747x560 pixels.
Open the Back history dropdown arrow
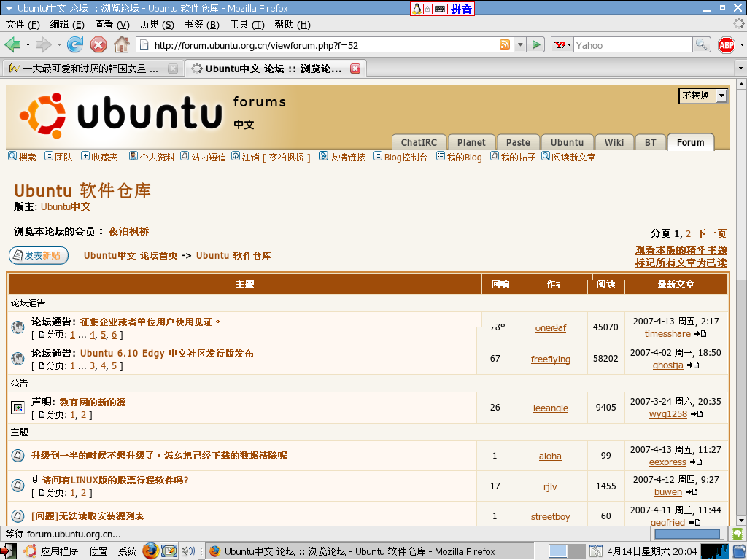point(28,45)
